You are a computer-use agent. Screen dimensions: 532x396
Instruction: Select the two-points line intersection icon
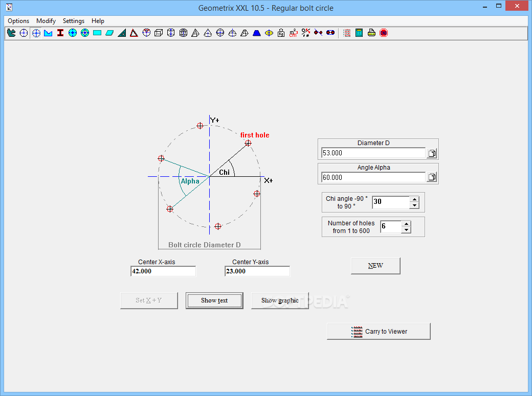pyautogui.click(x=318, y=33)
